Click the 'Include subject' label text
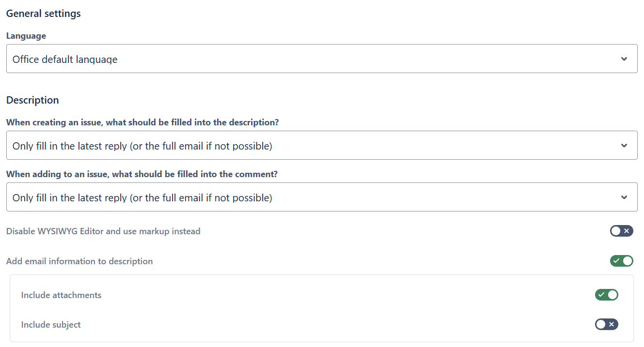The width and height of the screenshot is (644, 347). point(51,325)
